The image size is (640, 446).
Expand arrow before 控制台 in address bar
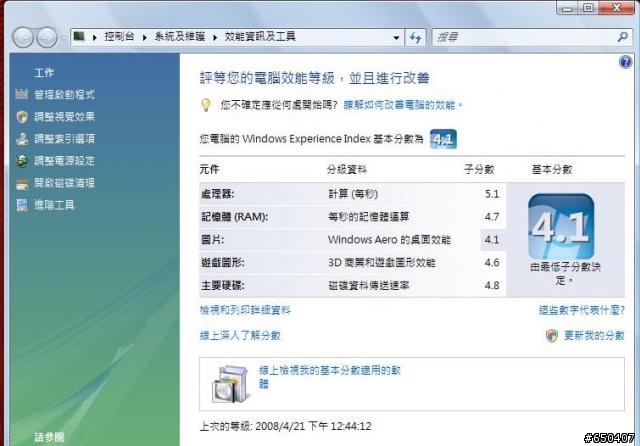(x=95, y=38)
